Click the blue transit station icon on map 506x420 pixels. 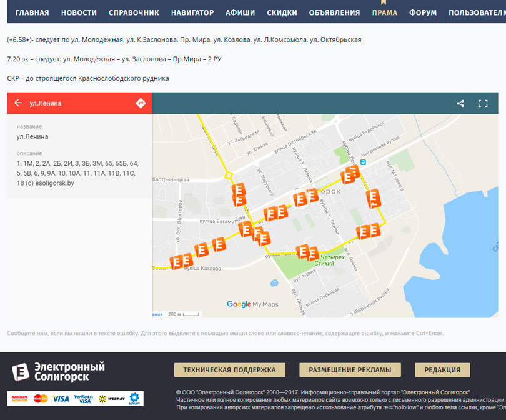click(371, 160)
